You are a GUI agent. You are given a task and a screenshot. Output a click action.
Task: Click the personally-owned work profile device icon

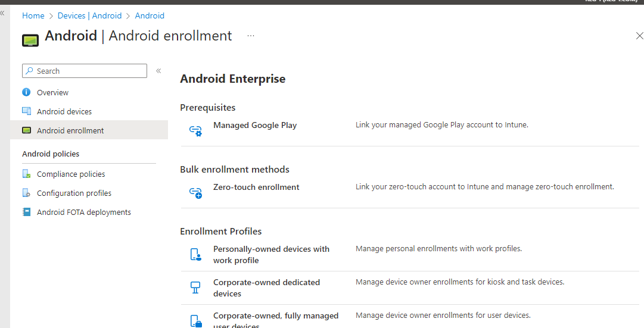click(195, 255)
